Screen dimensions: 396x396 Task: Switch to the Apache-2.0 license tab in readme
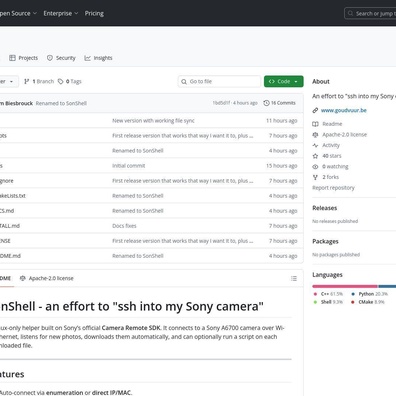coord(47,278)
